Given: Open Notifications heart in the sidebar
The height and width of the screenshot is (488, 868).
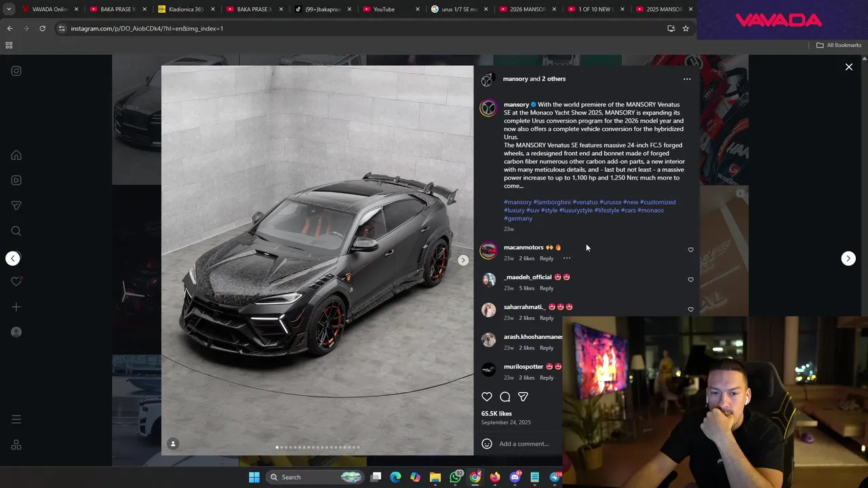Looking at the screenshot, I should tap(16, 281).
